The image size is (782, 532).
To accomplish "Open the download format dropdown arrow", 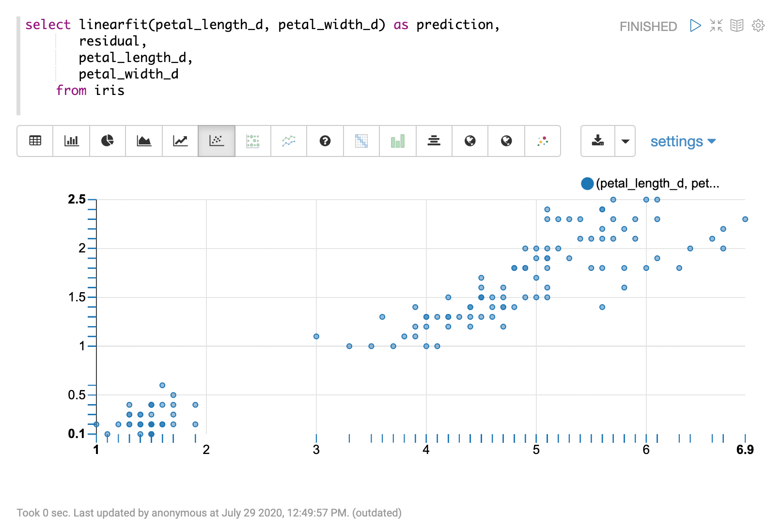I will point(626,141).
